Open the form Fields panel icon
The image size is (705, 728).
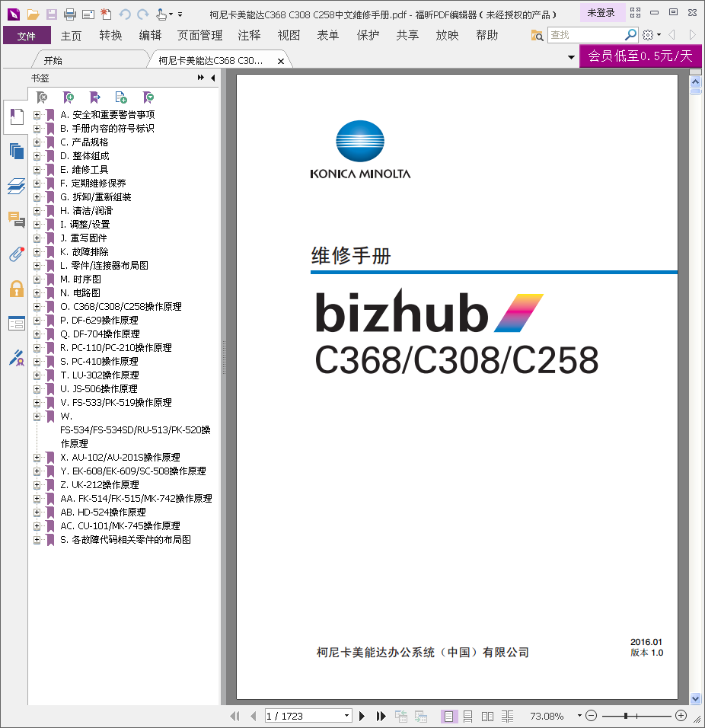(17, 323)
